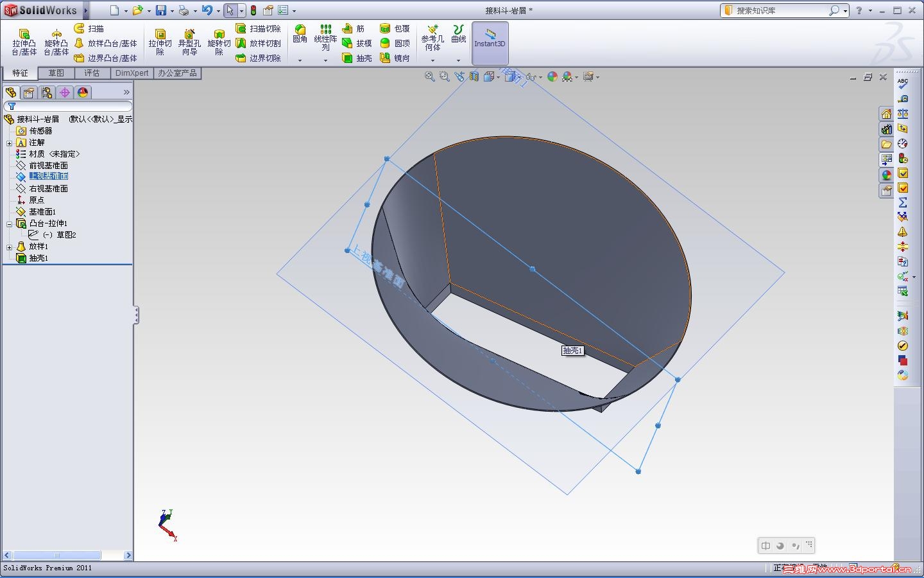Open the Print icon dropdown arrow
924x578 pixels.
pyautogui.click(x=194, y=11)
